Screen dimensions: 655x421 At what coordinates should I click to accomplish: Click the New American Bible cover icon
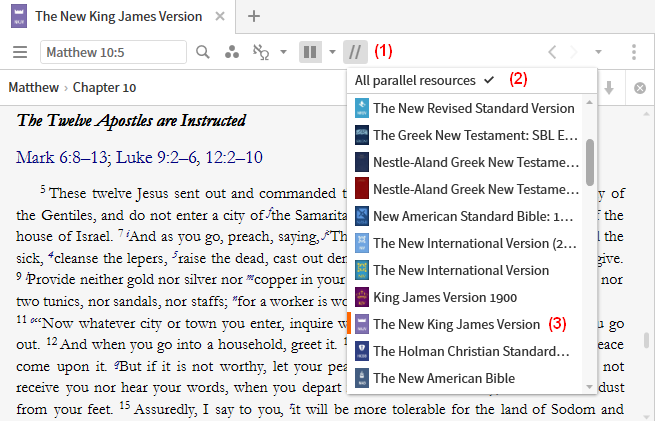pos(362,378)
